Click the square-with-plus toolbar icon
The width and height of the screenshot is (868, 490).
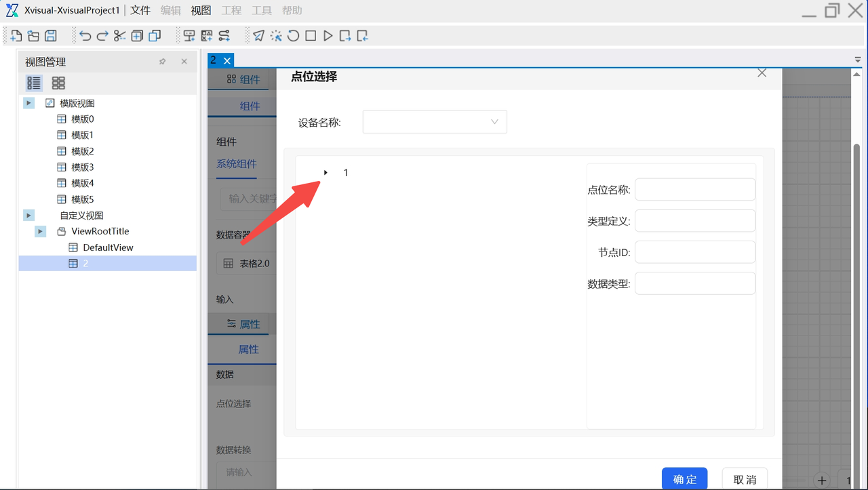pyautogui.click(x=138, y=36)
